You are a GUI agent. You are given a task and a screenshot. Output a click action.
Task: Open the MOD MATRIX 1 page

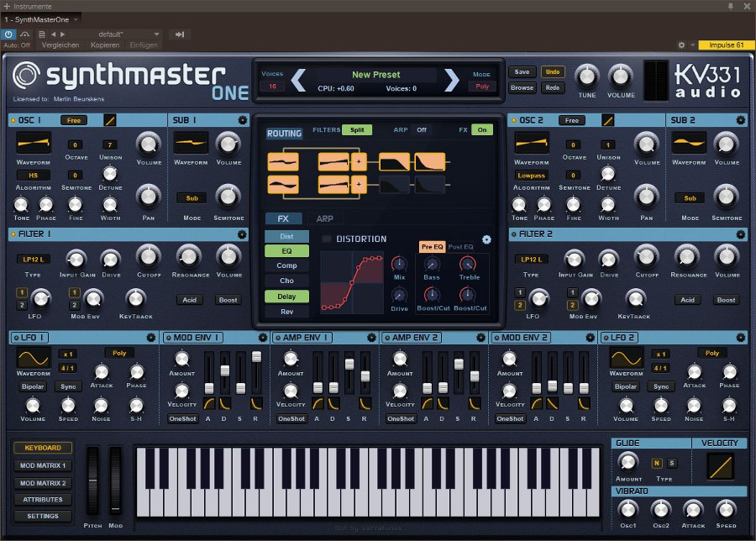point(43,465)
